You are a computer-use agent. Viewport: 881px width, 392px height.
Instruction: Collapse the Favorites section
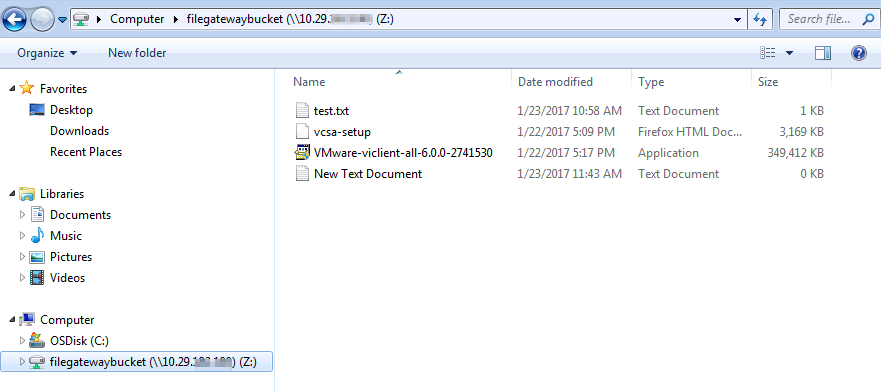coord(12,89)
